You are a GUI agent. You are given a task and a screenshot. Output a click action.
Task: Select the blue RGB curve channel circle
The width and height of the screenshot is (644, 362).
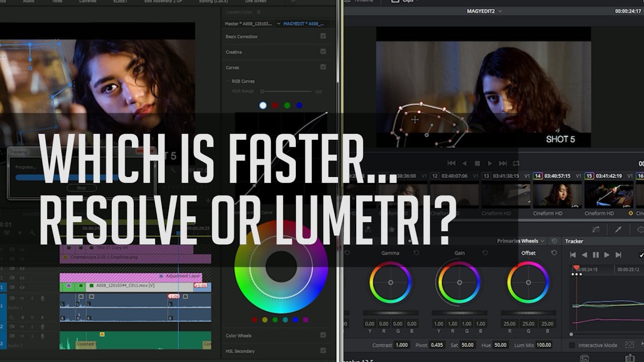299,106
